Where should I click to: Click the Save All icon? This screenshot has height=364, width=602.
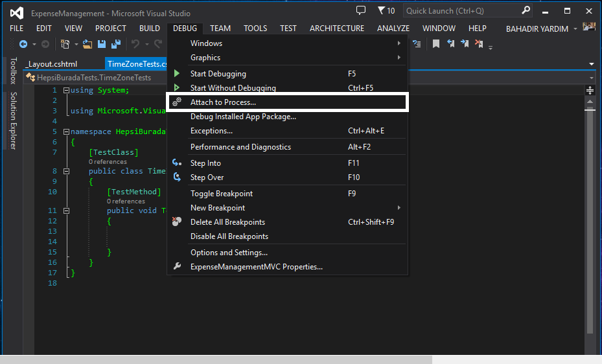tap(116, 44)
